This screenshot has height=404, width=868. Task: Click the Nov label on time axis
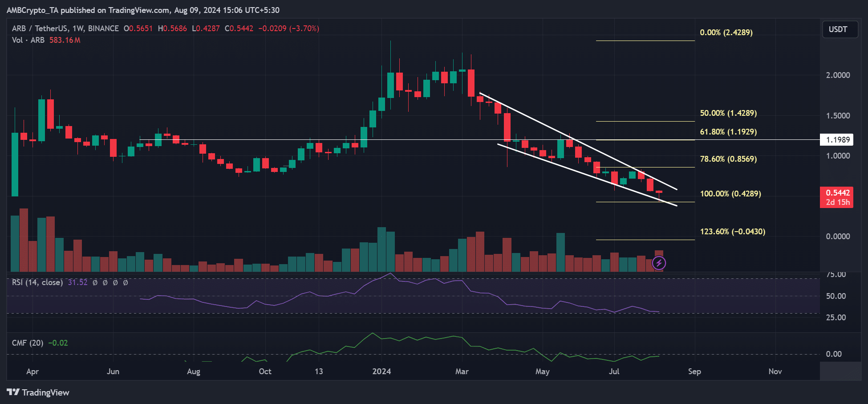pos(775,371)
